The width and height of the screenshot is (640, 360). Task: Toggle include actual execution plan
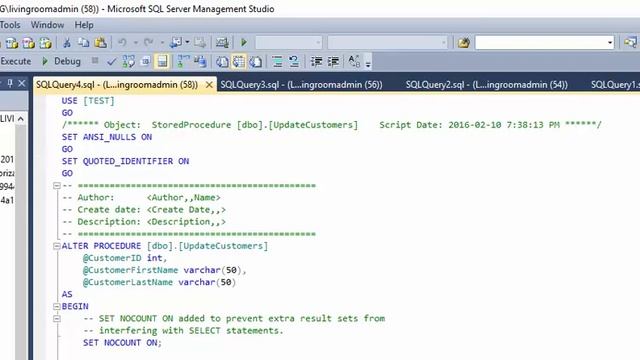pos(183,62)
